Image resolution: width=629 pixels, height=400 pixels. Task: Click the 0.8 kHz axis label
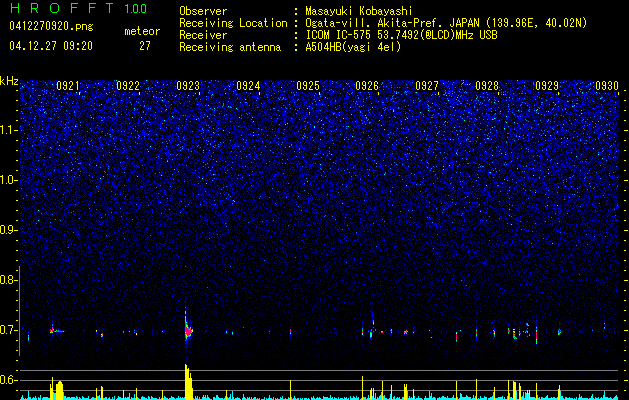coord(7,280)
